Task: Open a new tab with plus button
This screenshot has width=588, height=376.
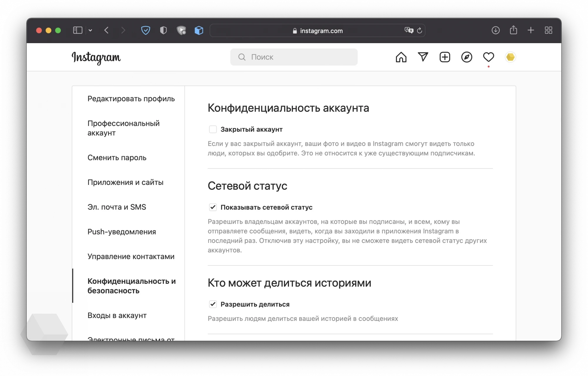Action: 531,30
